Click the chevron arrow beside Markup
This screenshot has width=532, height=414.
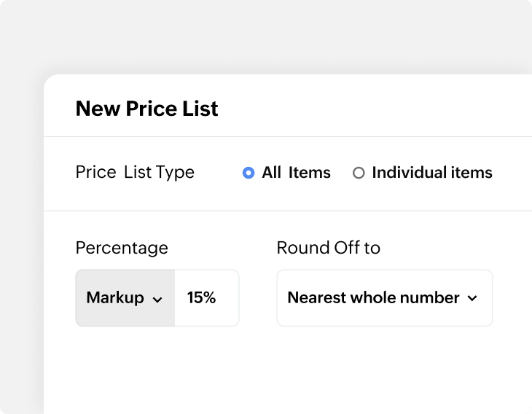(157, 299)
